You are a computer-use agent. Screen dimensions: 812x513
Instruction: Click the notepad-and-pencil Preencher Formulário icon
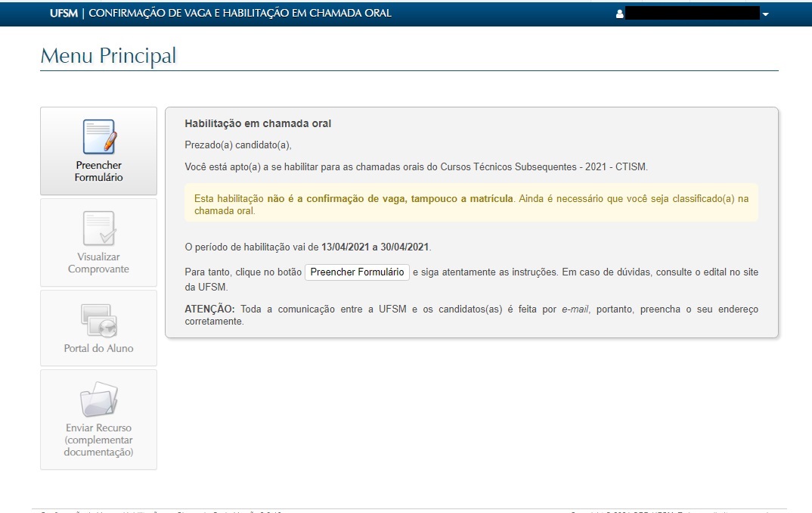click(98, 138)
